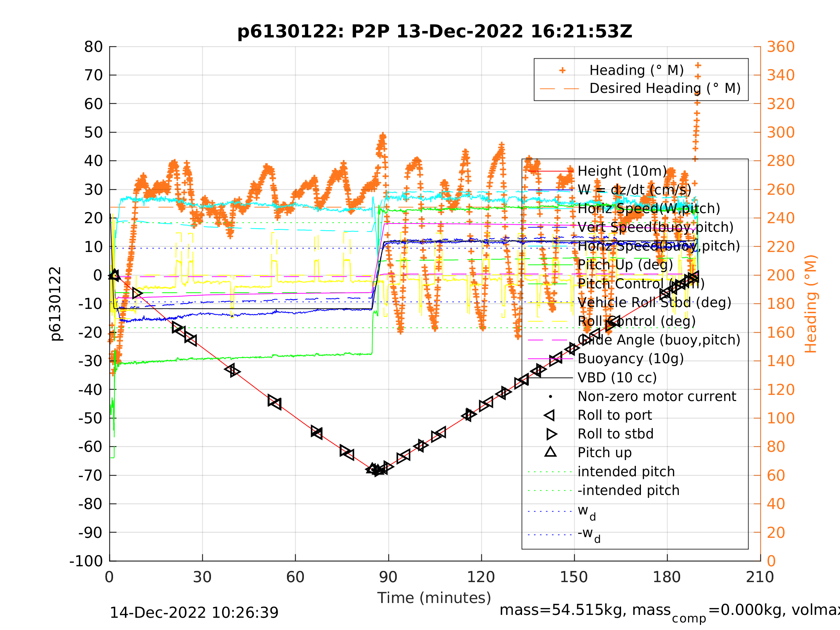Select the 'Pitch Up (deg)' legend label
Screen dimensions: 840x630
(x=625, y=264)
